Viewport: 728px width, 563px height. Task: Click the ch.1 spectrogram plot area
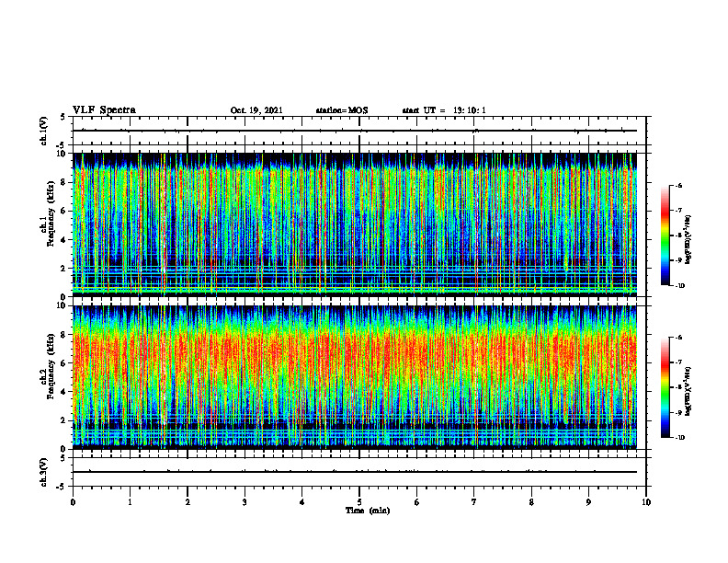pyautogui.click(x=355, y=224)
